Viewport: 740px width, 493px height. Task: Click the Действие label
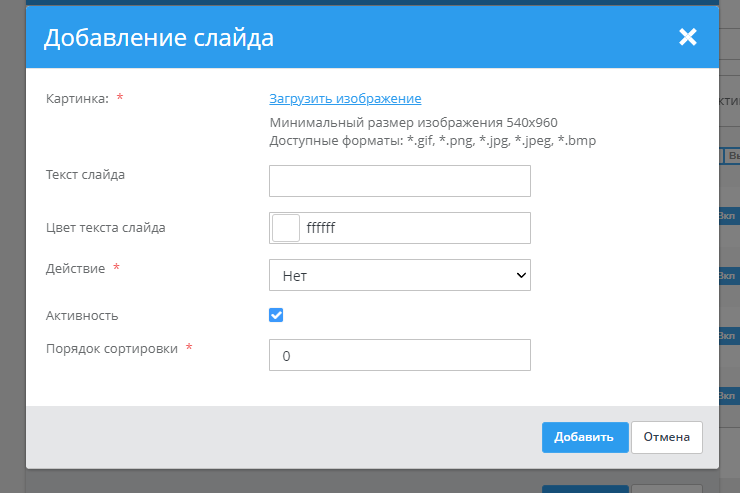pos(75,268)
